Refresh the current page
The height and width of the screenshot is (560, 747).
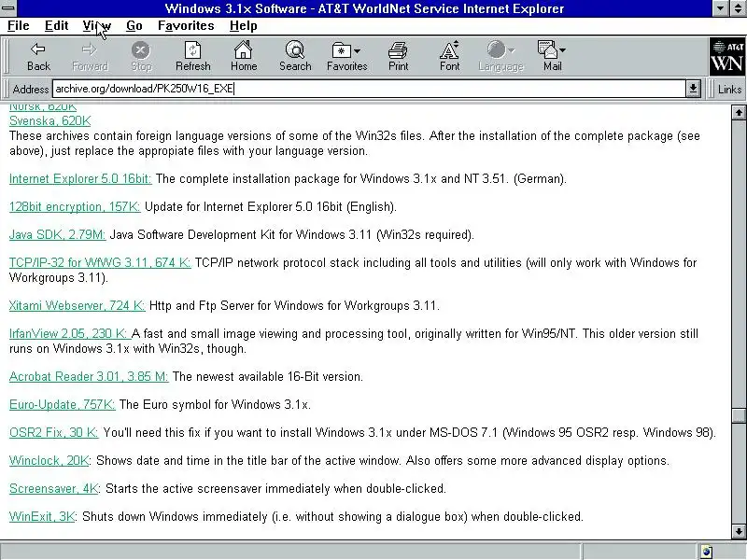pyautogui.click(x=192, y=57)
